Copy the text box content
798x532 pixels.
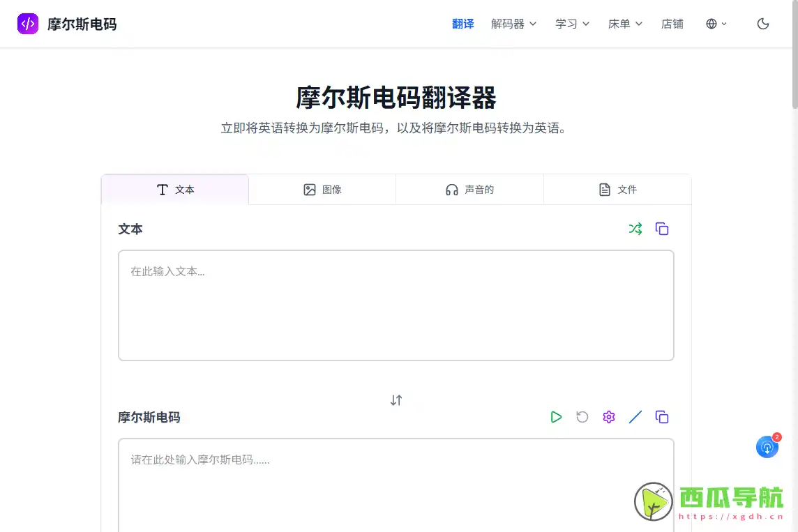661,229
